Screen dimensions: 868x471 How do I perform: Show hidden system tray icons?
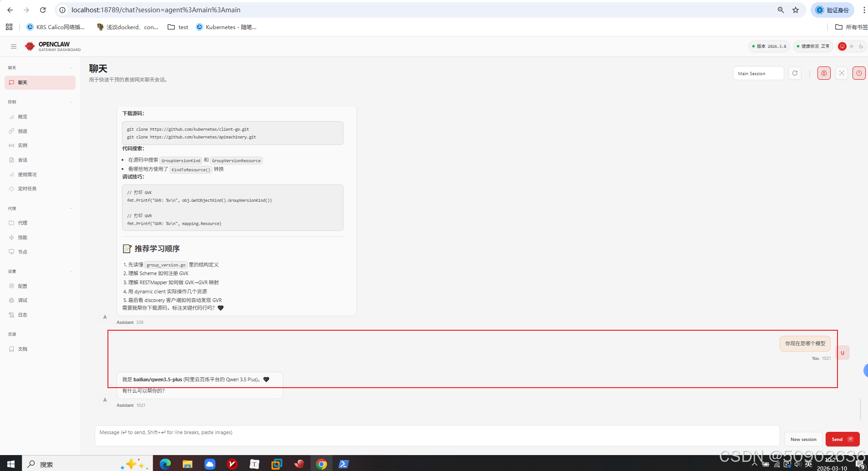pos(755,464)
